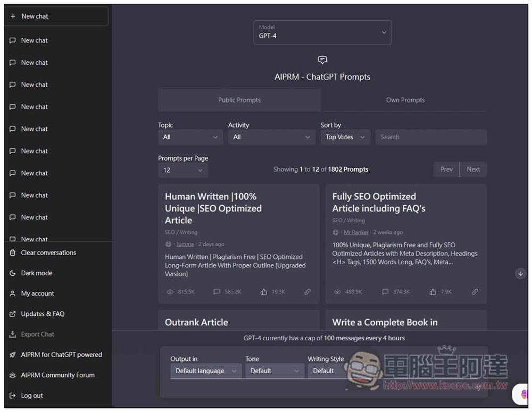Click the plus icon for New chat
The width and height of the screenshot is (532, 412).
pos(13,16)
